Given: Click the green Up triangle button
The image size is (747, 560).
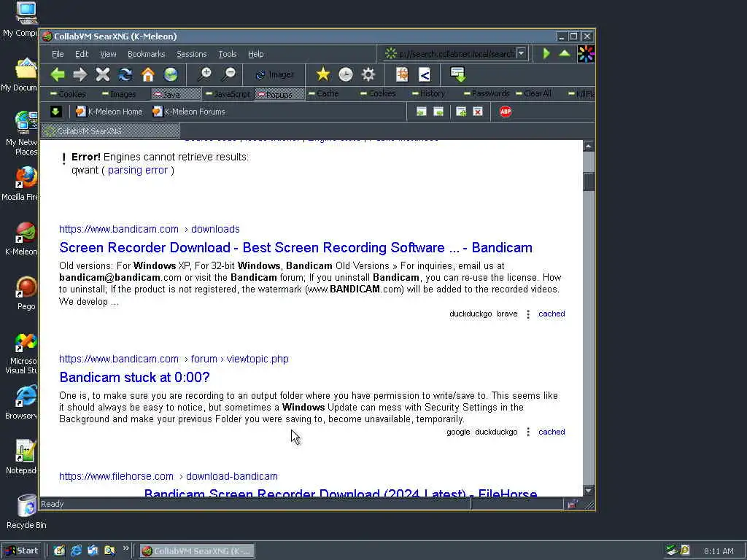Looking at the screenshot, I should pyautogui.click(x=565, y=53).
